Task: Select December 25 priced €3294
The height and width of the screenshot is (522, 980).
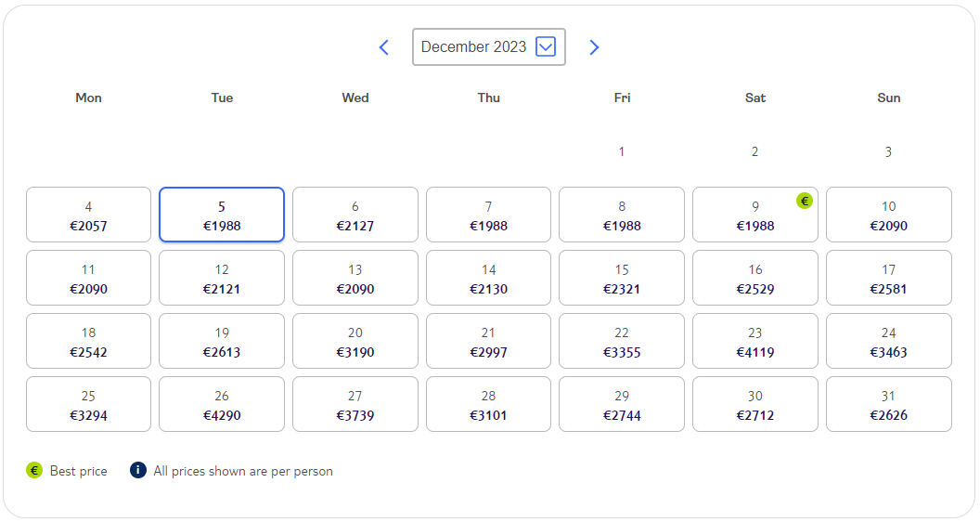Action: click(x=88, y=404)
